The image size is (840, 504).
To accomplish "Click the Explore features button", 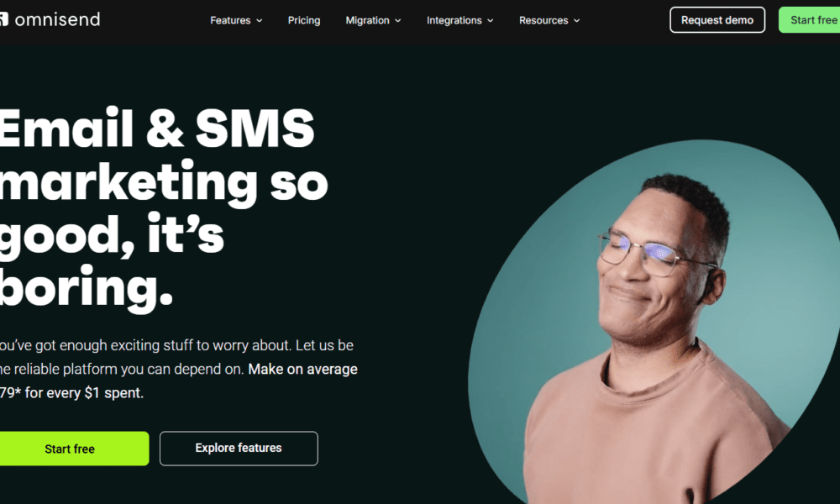I will click(239, 449).
